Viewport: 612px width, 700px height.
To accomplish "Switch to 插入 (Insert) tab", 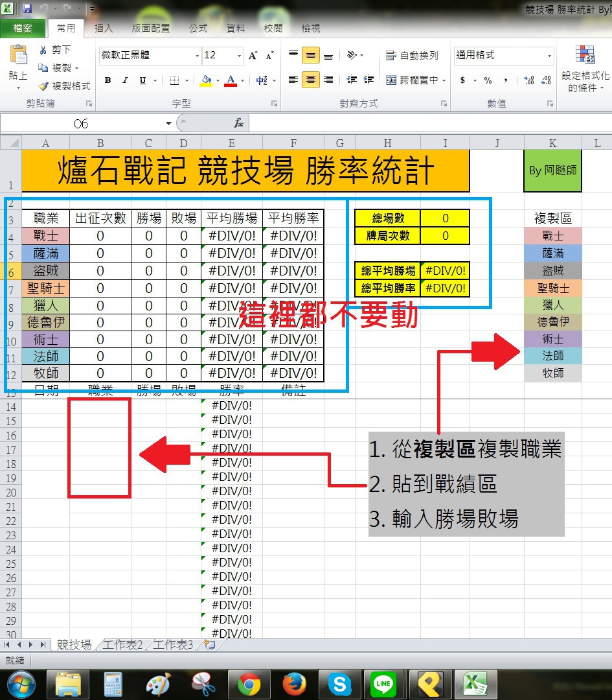I will (x=104, y=28).
